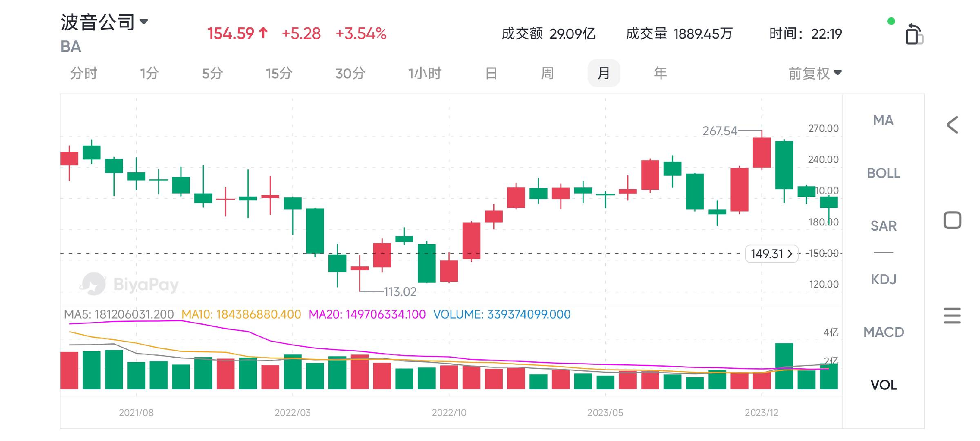Select the VOL sub-indicator

point(883,385)
